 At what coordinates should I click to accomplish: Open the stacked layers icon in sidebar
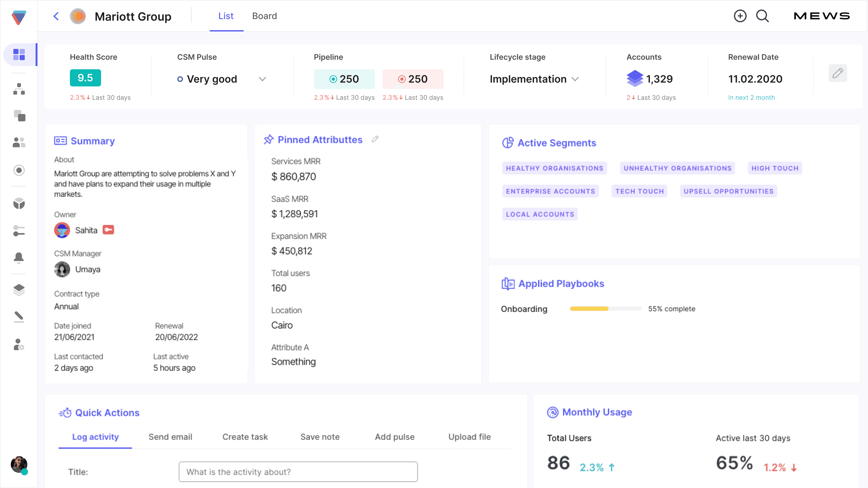click(19, 289)
